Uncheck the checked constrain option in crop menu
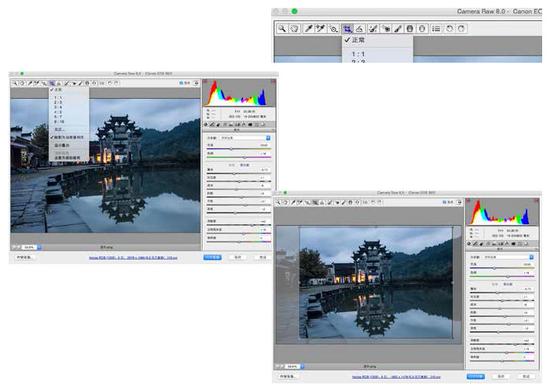Viewport: 550px width, 392px height. 67,137
